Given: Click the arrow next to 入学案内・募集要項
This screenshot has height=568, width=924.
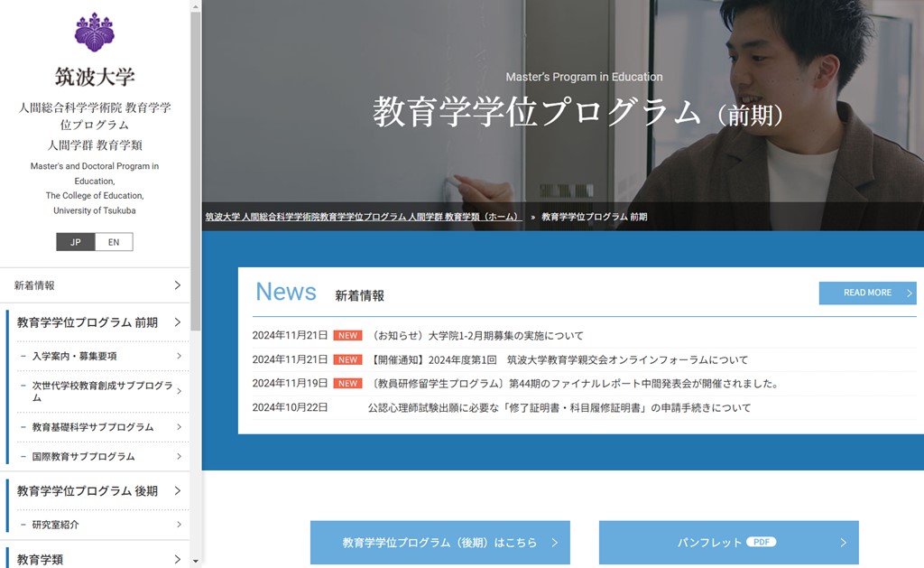Looking at the screenshot, I should [180, 356].
